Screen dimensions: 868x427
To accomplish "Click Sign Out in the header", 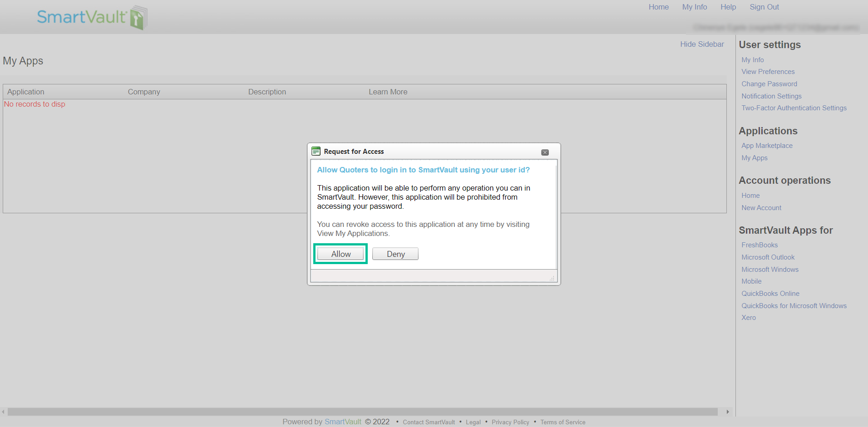I will click(764, 7).
